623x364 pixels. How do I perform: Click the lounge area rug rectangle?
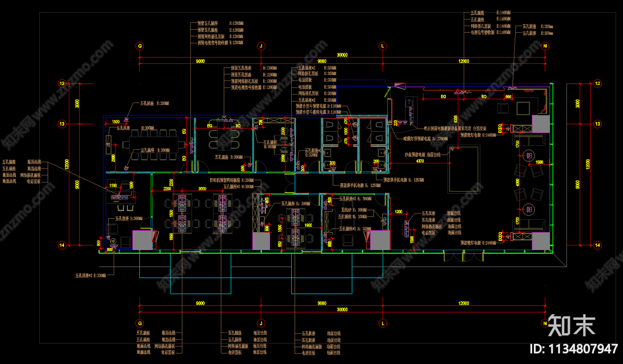tap(465, 169)
